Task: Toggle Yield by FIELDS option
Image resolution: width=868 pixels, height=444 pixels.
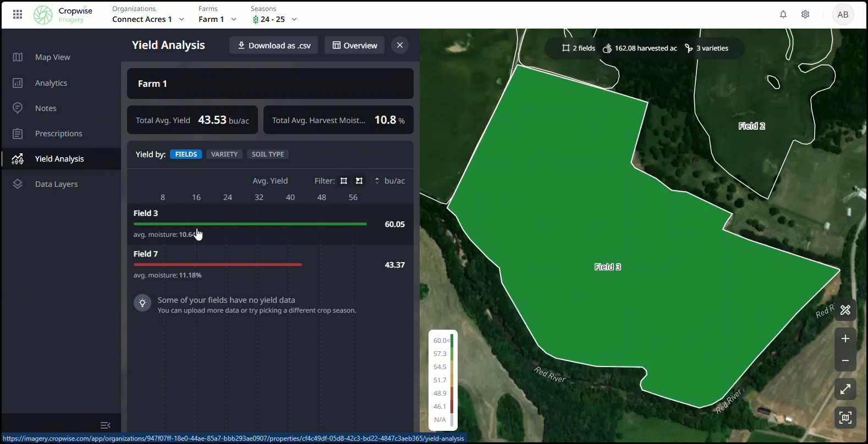Action: point(186,154)
